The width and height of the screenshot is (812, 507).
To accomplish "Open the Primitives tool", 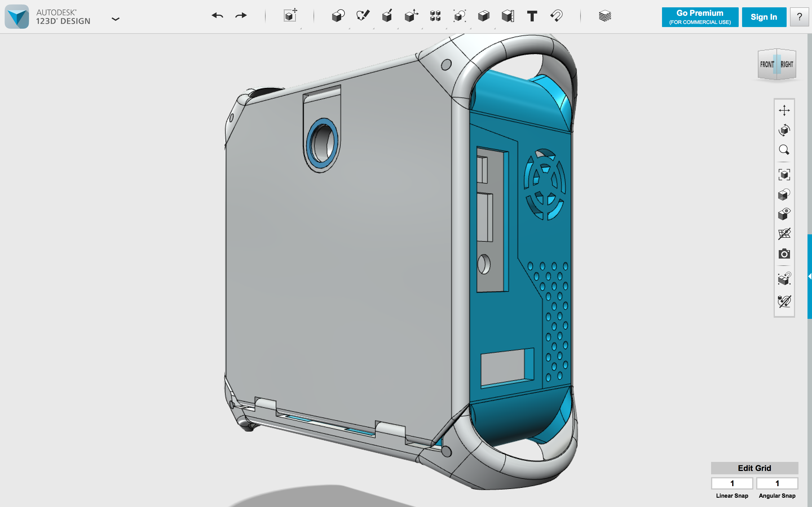I will (x=338, y=16).
